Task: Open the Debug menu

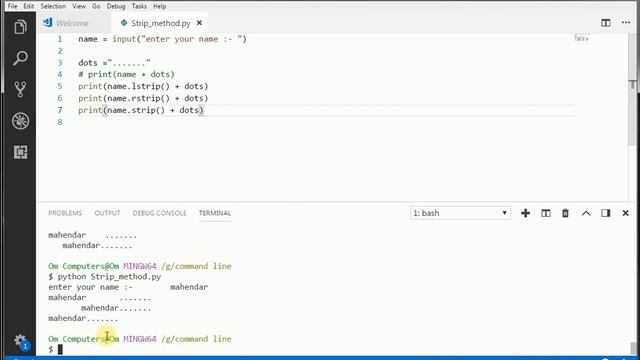Action: (x=116, y=6)
